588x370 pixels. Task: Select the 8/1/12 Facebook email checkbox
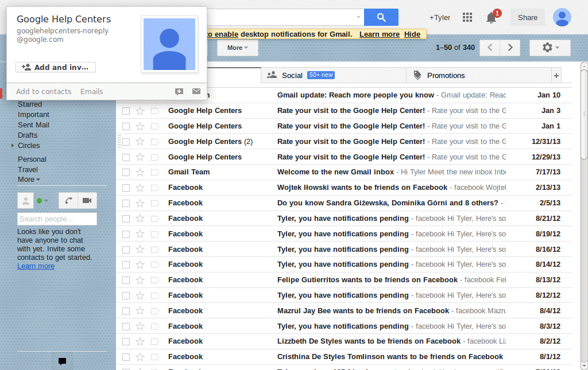[x=126, y=357]
